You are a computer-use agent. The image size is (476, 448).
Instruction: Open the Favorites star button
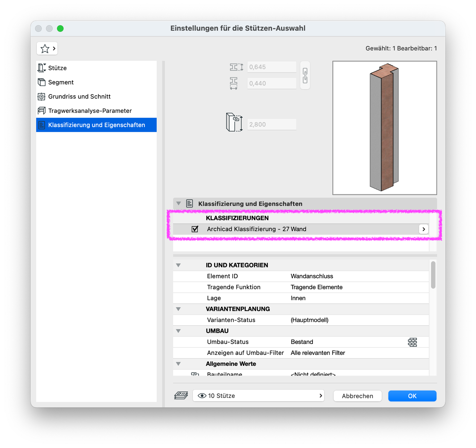click(x=47, y=49)
